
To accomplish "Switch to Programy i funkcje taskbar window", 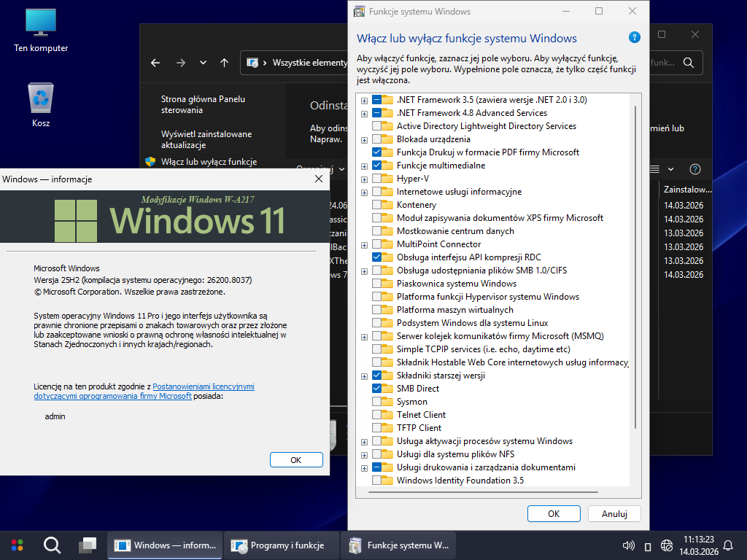I will 281,545.
